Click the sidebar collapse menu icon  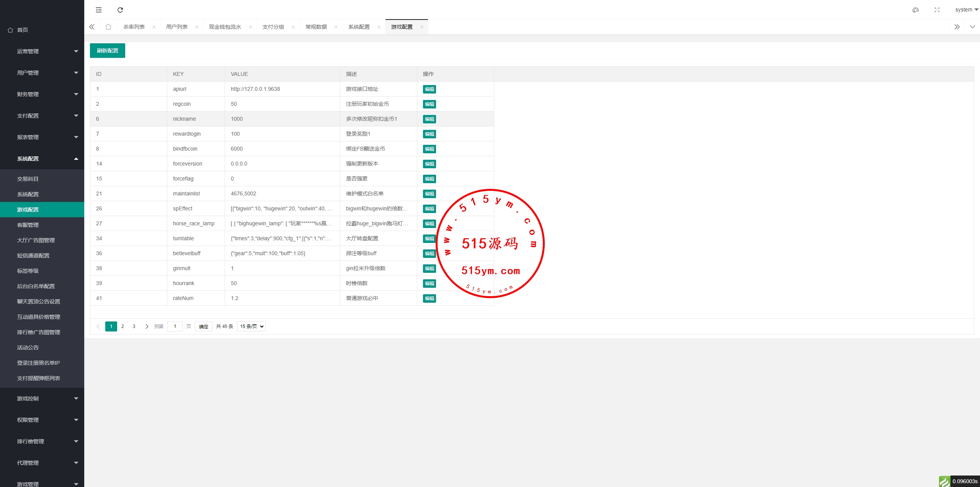pyautogui.click(x=99, y=10)
